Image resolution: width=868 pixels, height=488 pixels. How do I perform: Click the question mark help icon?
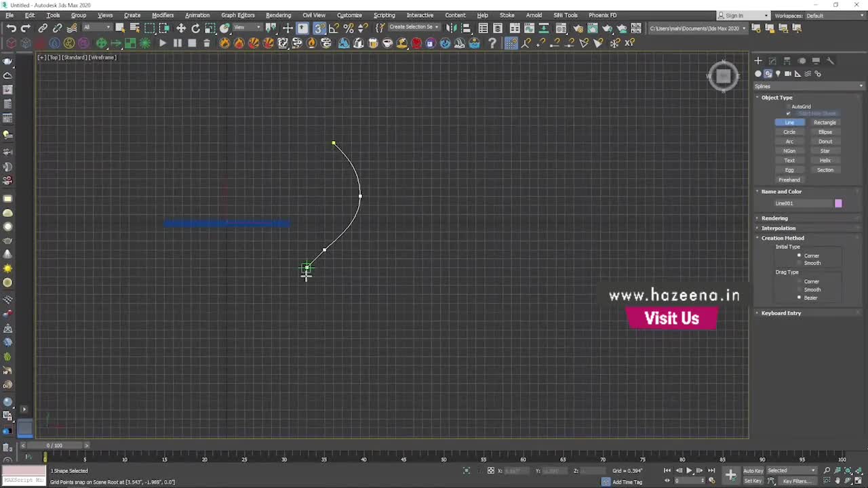[x=492, y=43]
